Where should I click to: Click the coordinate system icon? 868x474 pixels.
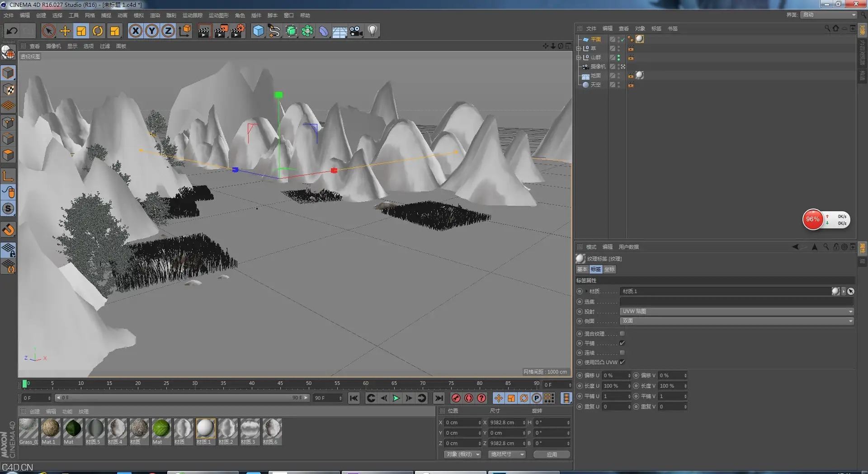pos(185,31)
